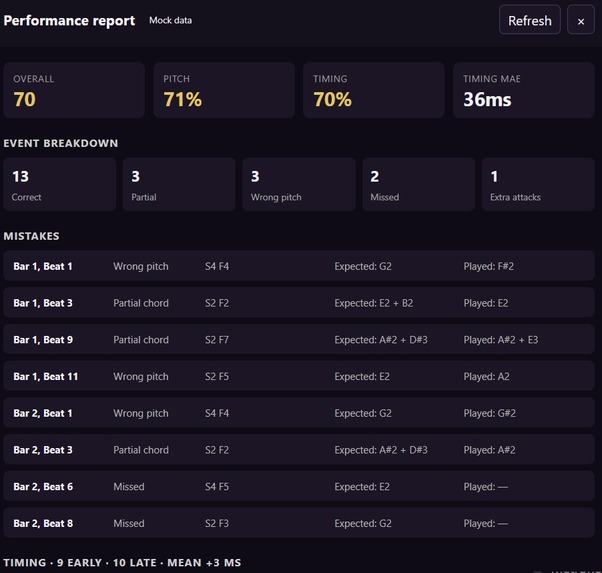This screenshot has height=573, width=602.
Task: Click the 3 Wrong pitch tile
Action: 299,184
